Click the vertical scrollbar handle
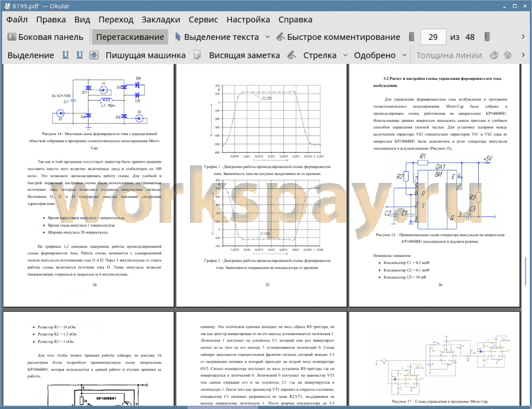532x409 pixels. tap(526, 271)
